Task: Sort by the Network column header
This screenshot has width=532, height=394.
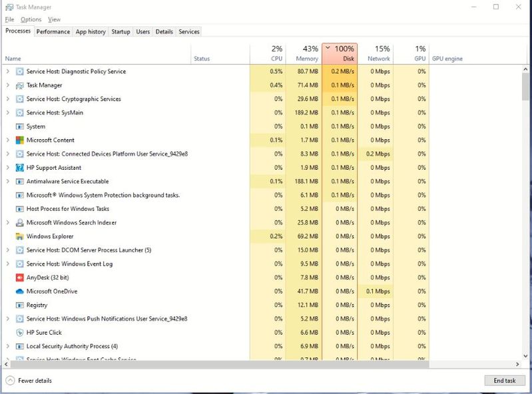Action: (x=376, y=53)
